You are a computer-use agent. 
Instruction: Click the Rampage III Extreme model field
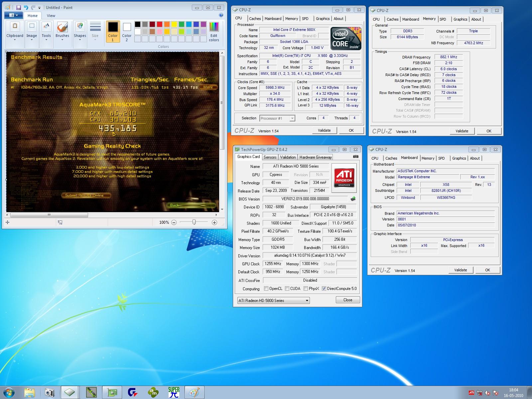[428, 177]
